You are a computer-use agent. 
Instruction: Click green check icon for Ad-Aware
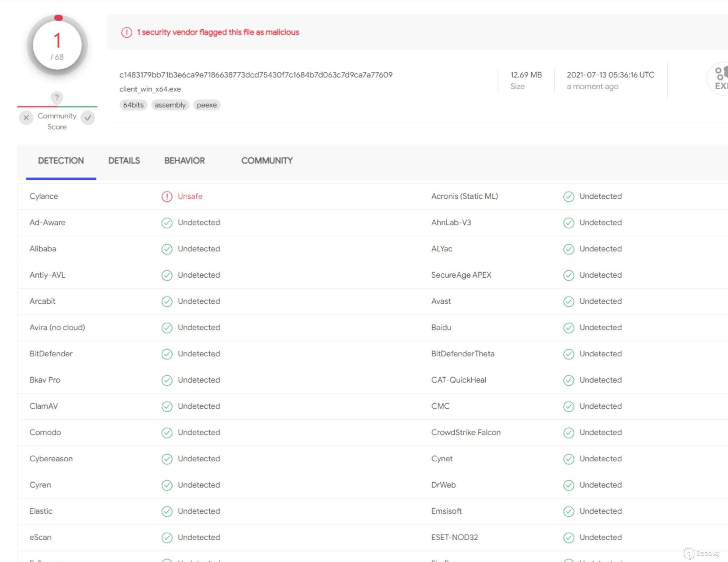tap(167, 223)
